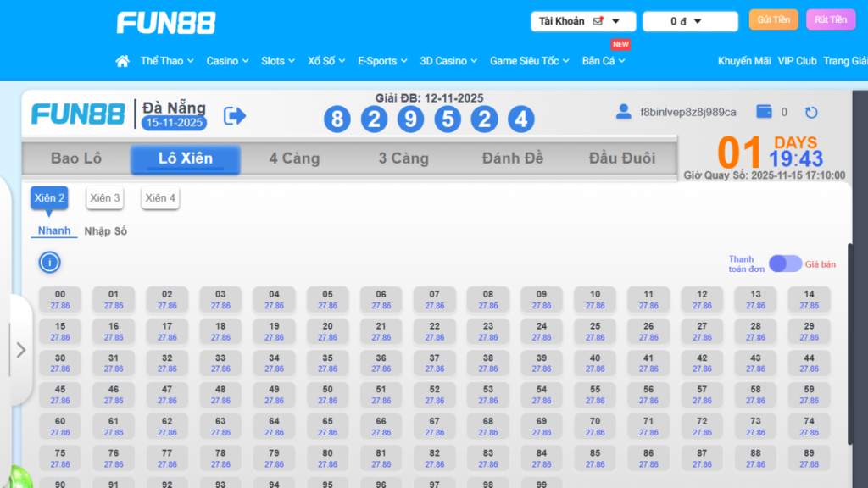Select number 00 in the betting grid
868x488 pixels.
click(x=59, y=298)
